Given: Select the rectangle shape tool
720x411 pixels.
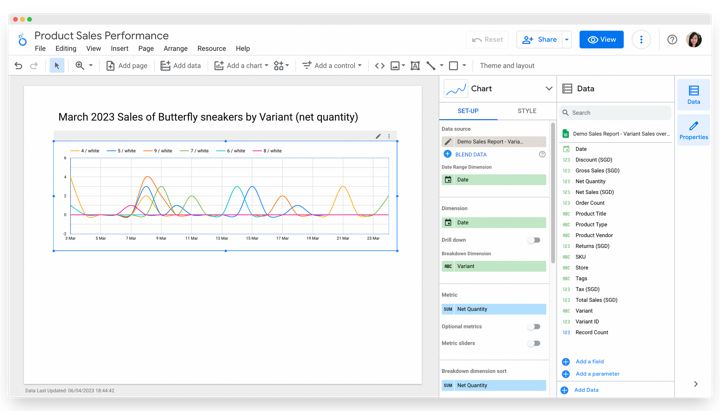Looking at the screenshot, I should [x=454, y=66].
